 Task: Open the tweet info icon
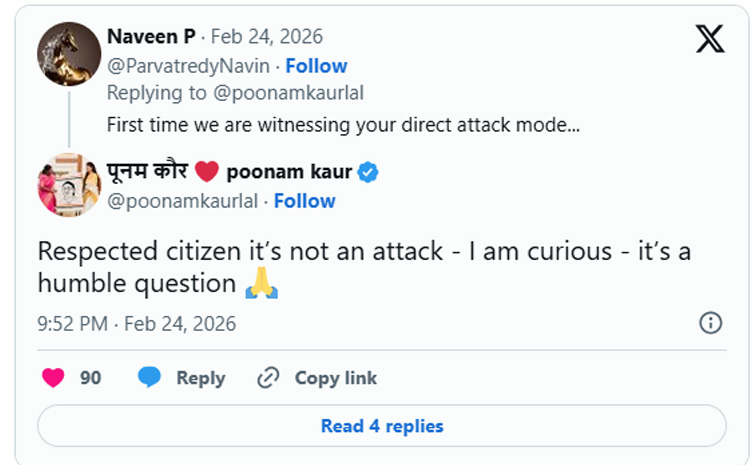[710, 323]
